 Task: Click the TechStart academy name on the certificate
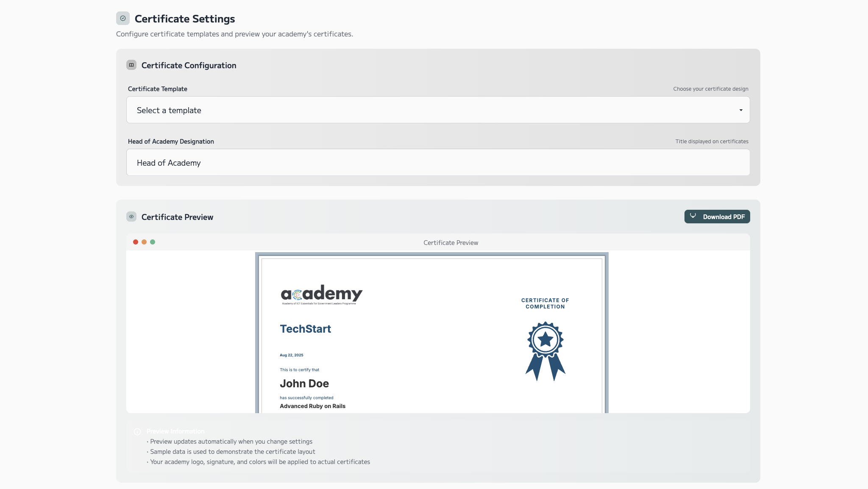point(305,329)
